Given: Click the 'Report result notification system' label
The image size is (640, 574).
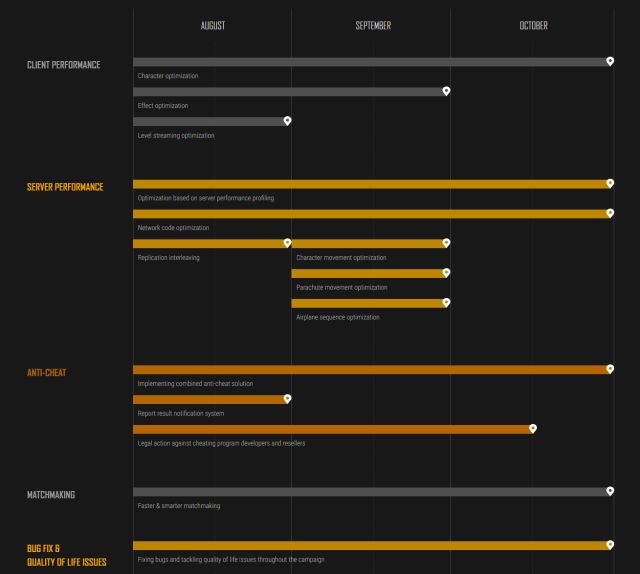Looking at the screenshot, I should pos(181,414).
